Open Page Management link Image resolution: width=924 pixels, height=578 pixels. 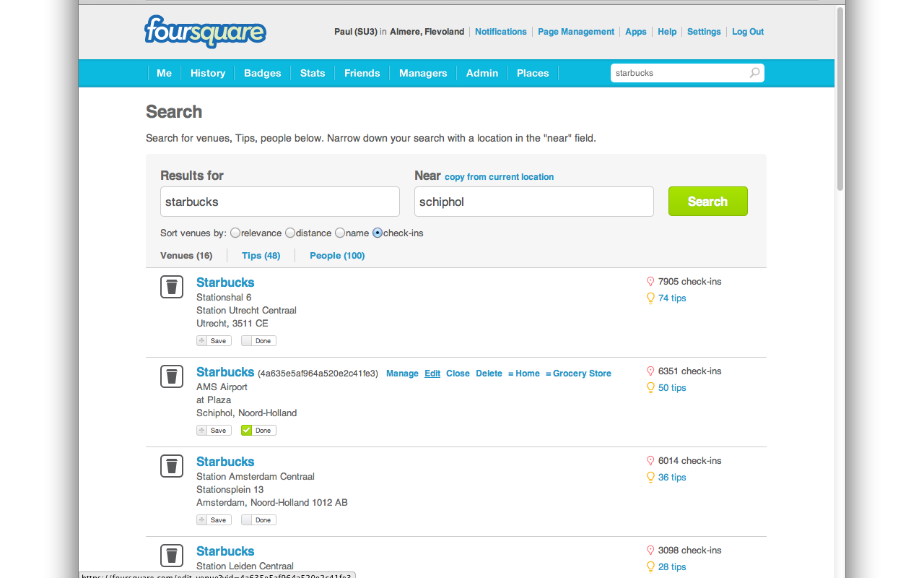[576, 32]
